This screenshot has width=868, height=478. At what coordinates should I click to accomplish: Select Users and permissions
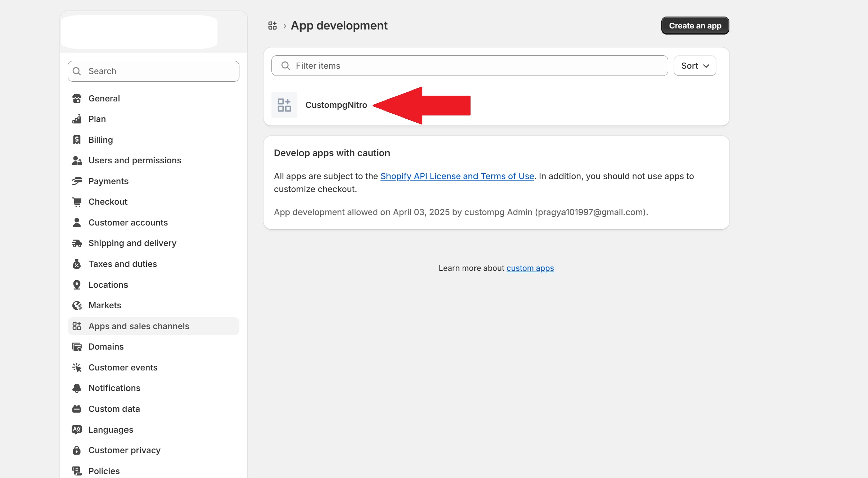pos(153,160)
